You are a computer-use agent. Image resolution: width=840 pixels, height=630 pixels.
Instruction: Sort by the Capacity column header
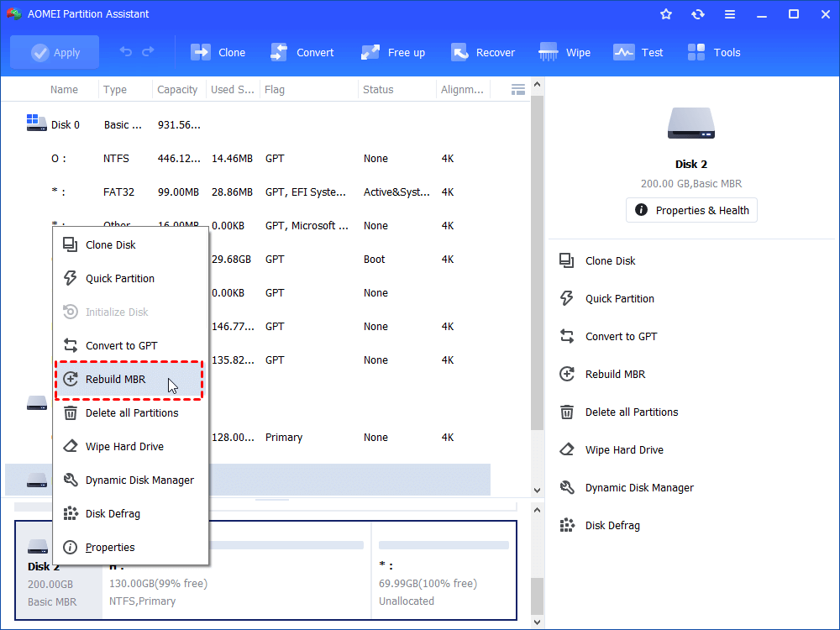(x=177, y=90)
